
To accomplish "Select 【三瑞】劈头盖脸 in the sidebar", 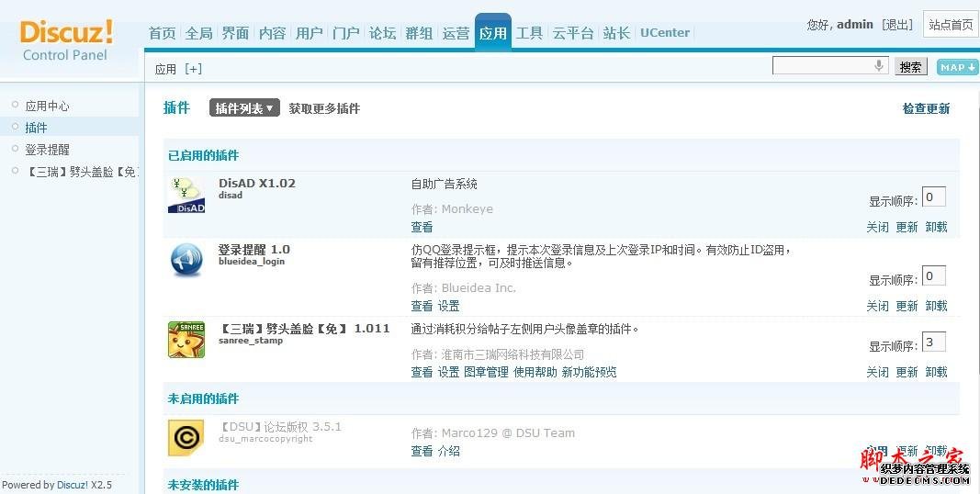I will point(81,172).
